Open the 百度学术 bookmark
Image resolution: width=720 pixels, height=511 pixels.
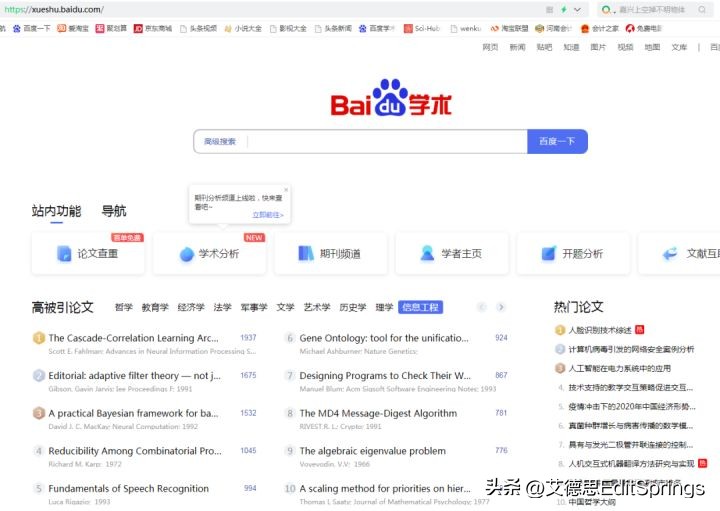[x=377, y=28]
